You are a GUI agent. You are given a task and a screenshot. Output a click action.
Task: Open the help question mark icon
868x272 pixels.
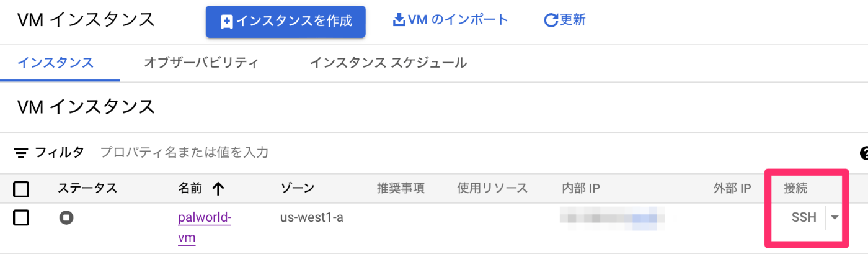(x=864, y=153)
